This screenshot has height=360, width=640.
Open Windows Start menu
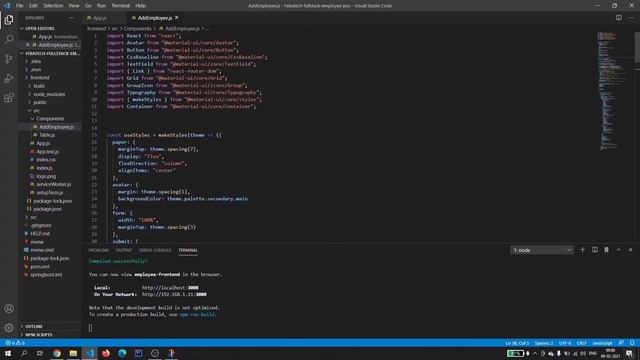8,353
